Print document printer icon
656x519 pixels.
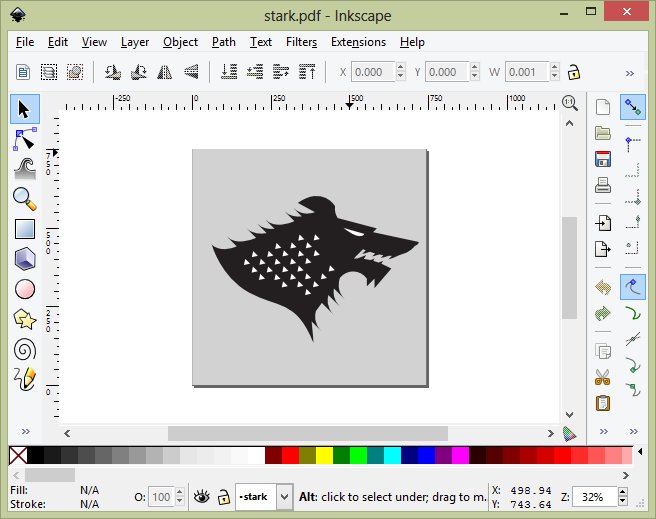603,185
